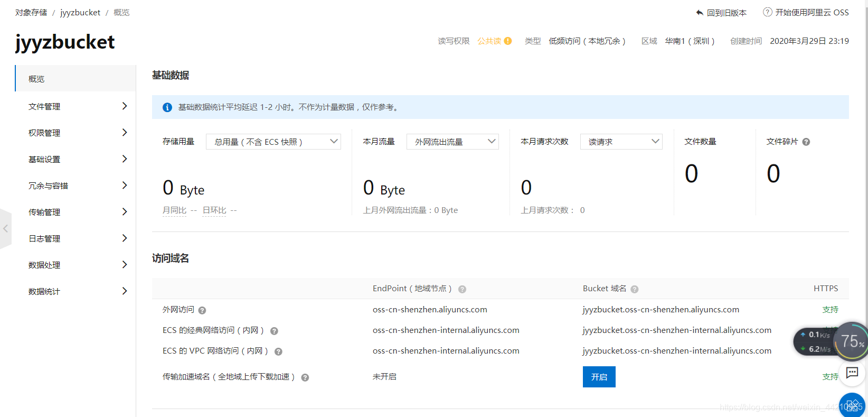
Task: Click the 低频访问（本地冗余）type value
Action: click(587, 41)
